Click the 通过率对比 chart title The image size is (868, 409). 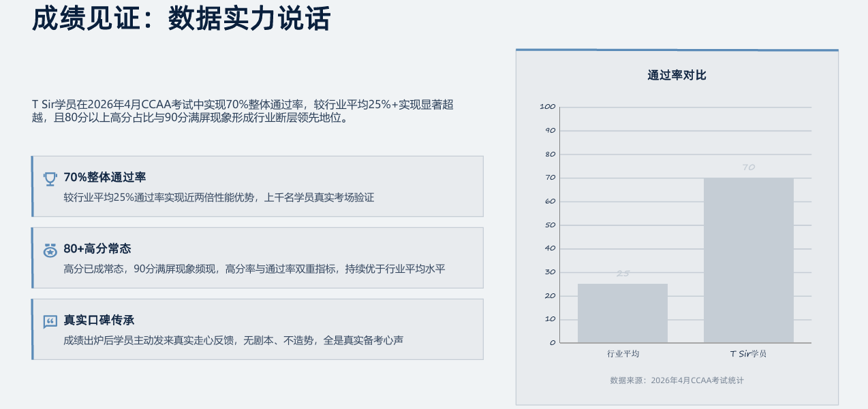[677, 76]
